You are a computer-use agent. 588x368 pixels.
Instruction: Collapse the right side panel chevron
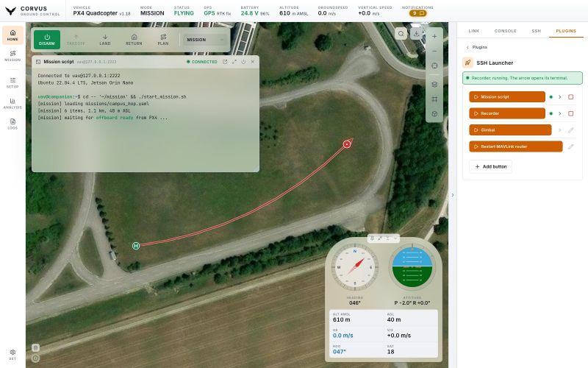click(453, 195)
